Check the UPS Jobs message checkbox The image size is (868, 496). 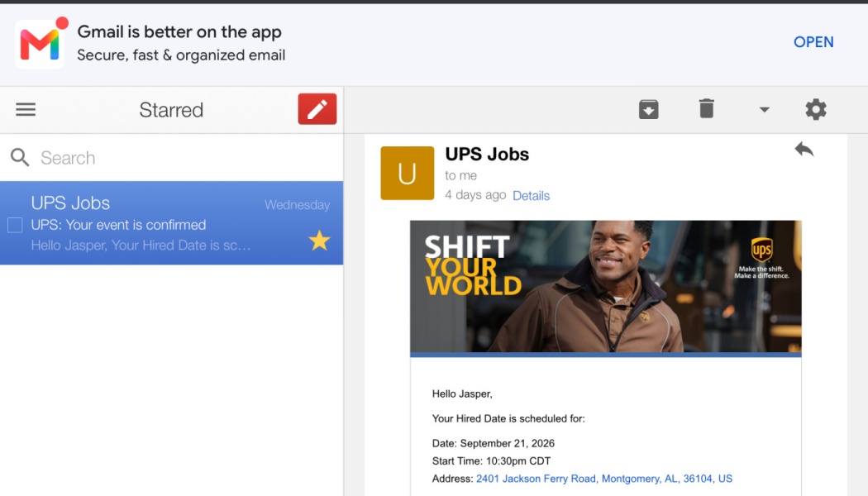pyautogui.click(x=15, y=225)
